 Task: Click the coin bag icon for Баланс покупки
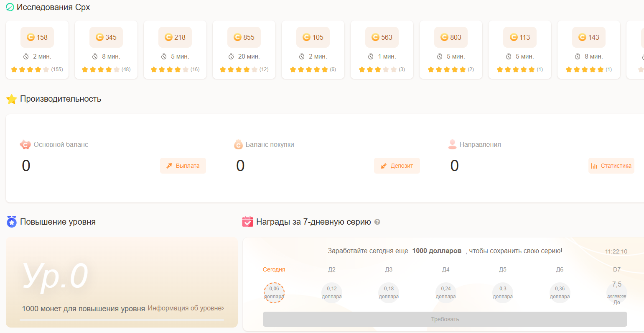tap(239, 144)
